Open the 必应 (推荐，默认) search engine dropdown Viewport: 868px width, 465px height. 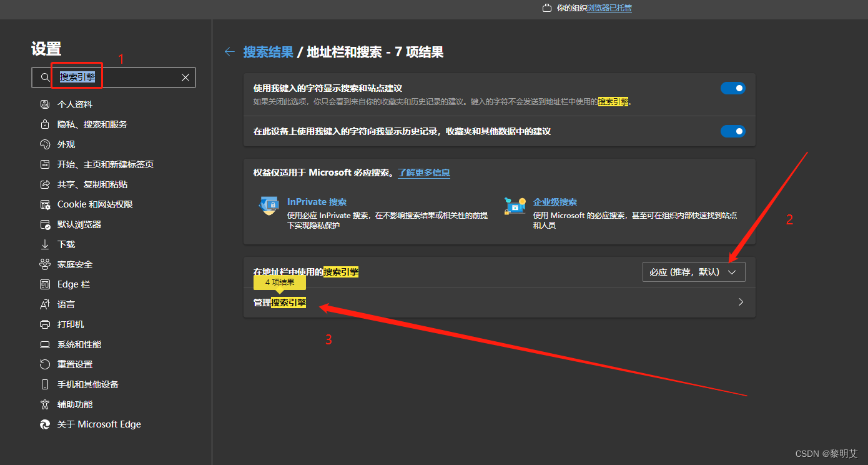694,272
